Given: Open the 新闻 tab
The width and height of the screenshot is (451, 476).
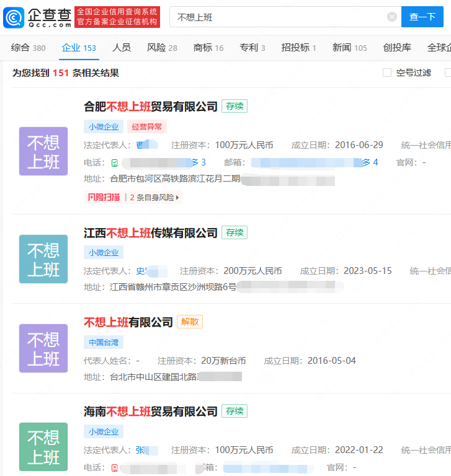Looking at the screenshot, I should tap(349, 48).
